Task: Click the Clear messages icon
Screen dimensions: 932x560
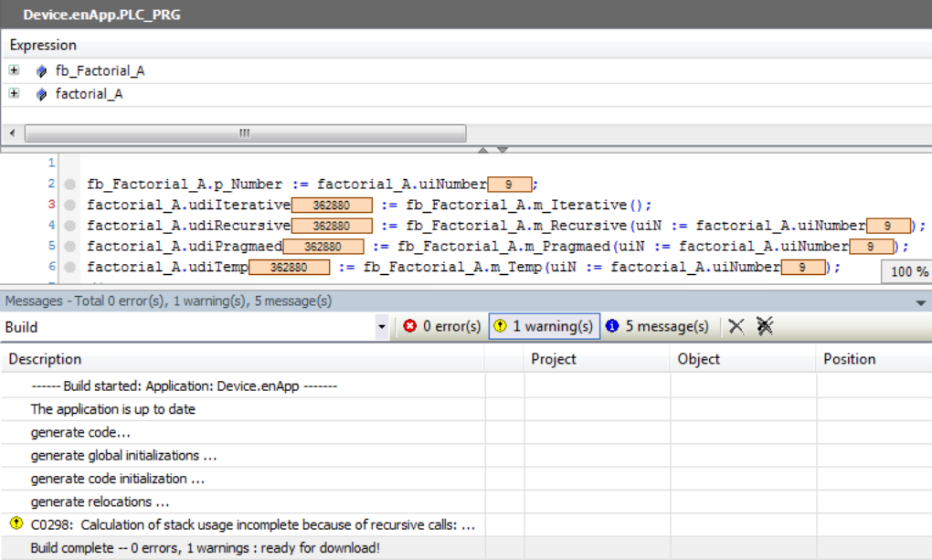Action: pos(736,326)
